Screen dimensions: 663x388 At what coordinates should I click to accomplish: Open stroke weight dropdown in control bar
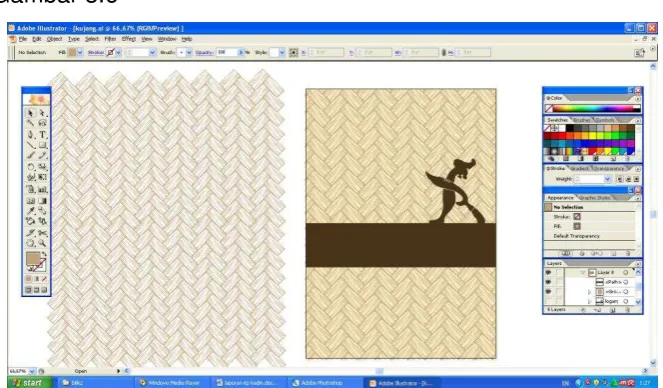point(152,52)
